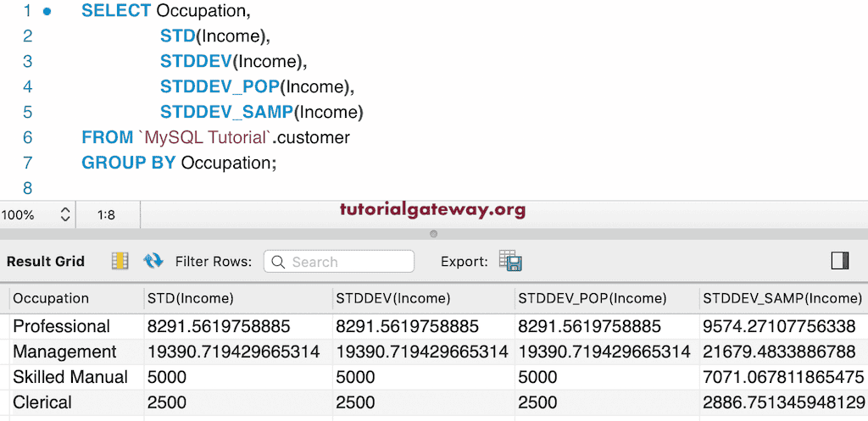
Task: Click the statement marker dot on line 1
Action: 47,10
